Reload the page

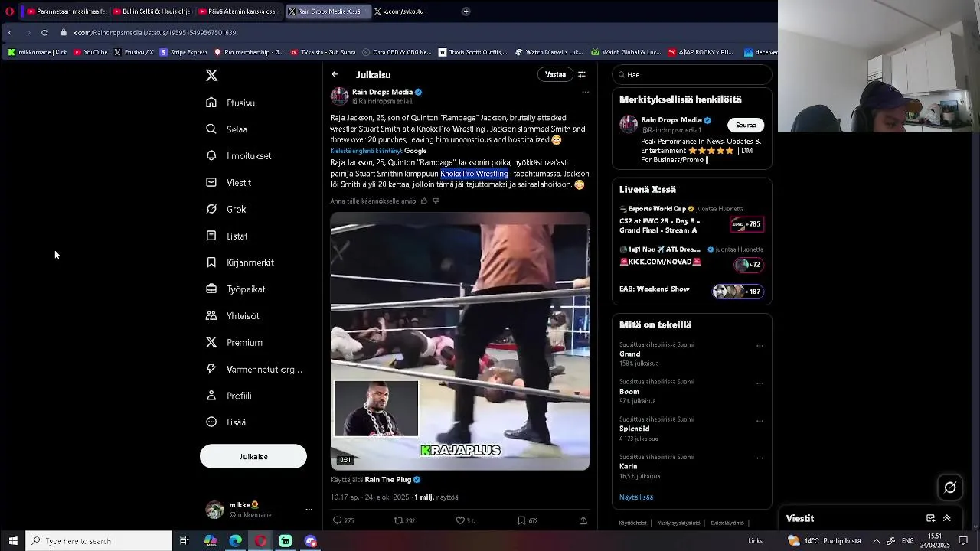pos(44,33)
